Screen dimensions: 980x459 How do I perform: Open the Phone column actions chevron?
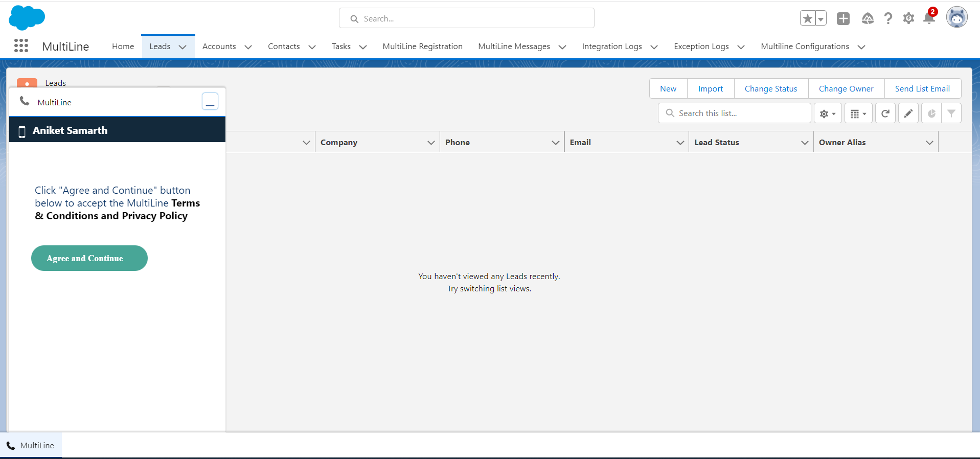(x=556, y=143)
